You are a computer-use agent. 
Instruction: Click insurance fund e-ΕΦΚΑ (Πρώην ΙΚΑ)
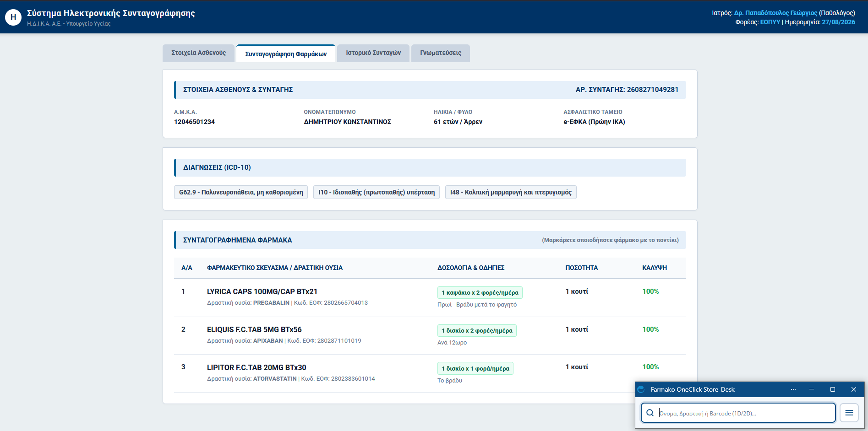tap(594, 122)
